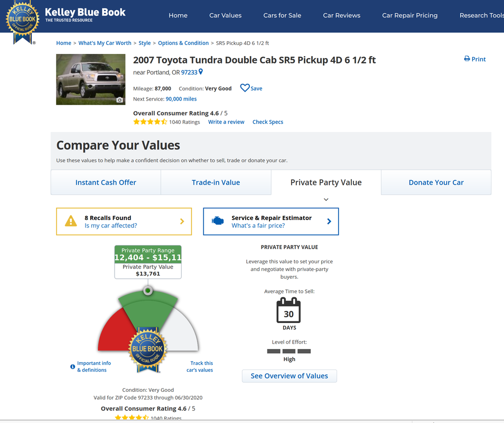Click the Style breadcrumb link
This screenshot has height=423, width=504.
coord(145,43)
